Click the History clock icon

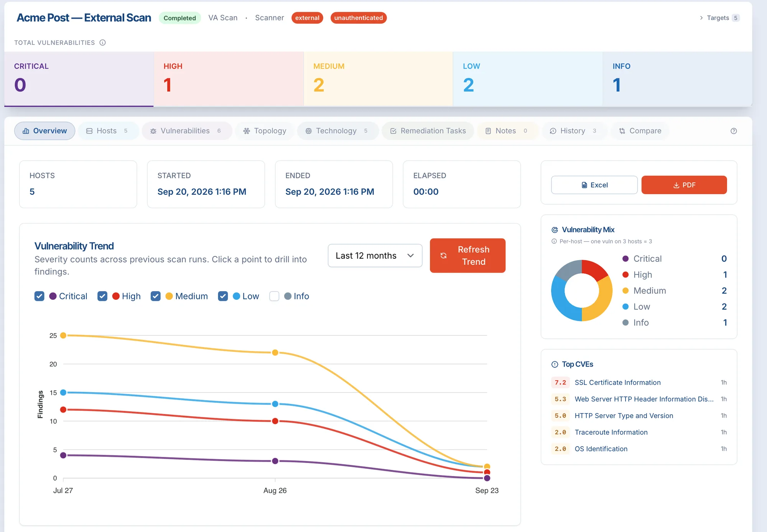[x=553, y=131]
